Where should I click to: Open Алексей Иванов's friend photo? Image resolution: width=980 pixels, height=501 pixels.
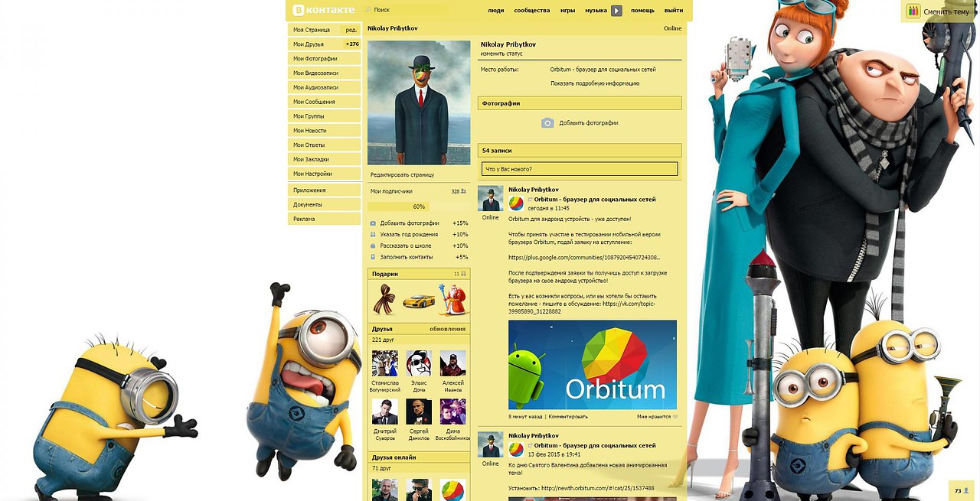point(453,363)
